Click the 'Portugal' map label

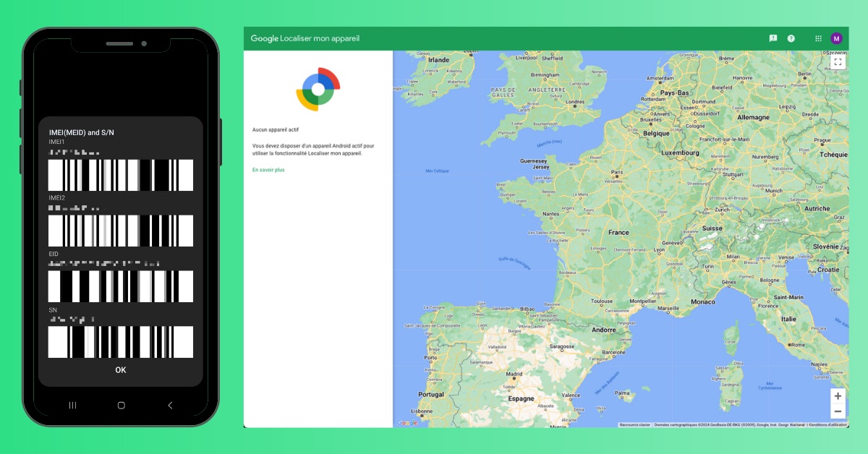(431, 395)
